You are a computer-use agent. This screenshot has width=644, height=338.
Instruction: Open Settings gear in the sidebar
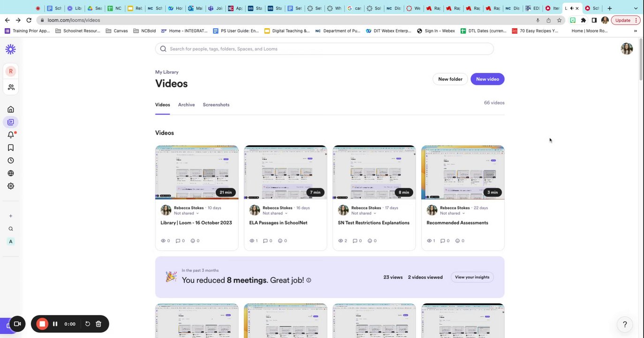tap(11, 186)
